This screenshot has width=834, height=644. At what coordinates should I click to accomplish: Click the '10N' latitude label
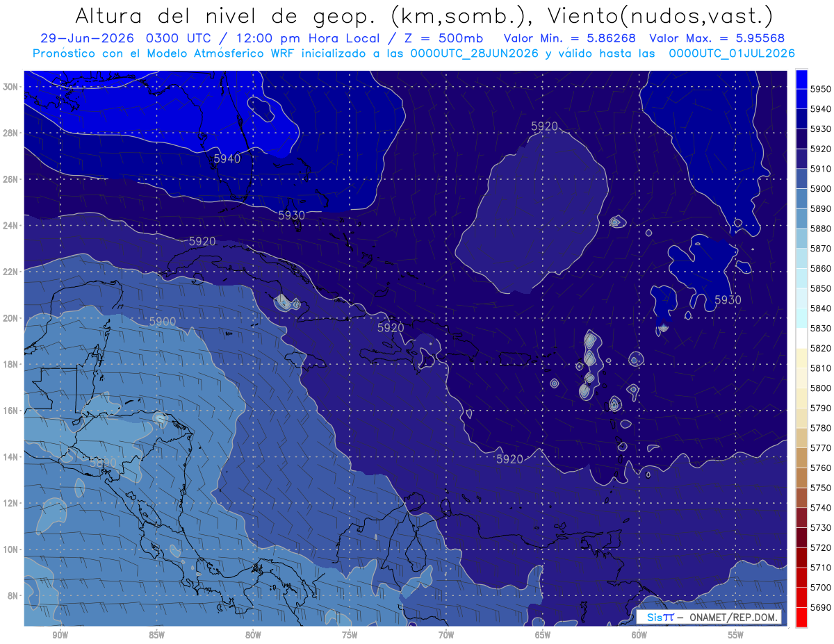pyautogui.click(x=10, y=549)
